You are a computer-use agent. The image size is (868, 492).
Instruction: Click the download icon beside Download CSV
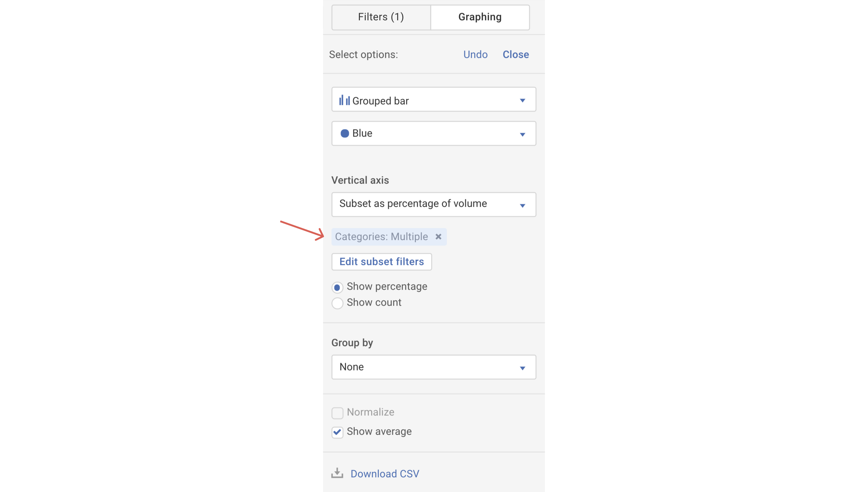pyautogui.click(x=337, y=473)
